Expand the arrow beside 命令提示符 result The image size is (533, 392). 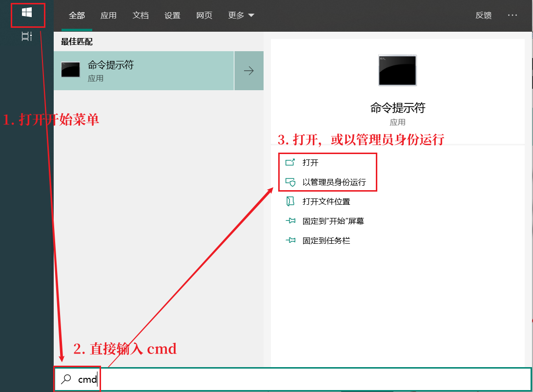(249, 71)
